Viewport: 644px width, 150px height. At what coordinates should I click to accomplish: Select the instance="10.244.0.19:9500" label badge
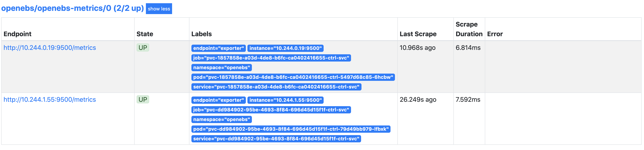coord(286,48)
